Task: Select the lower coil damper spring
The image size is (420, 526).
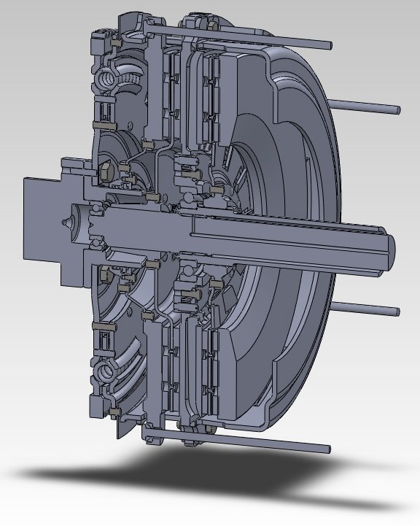Action: 105,371
